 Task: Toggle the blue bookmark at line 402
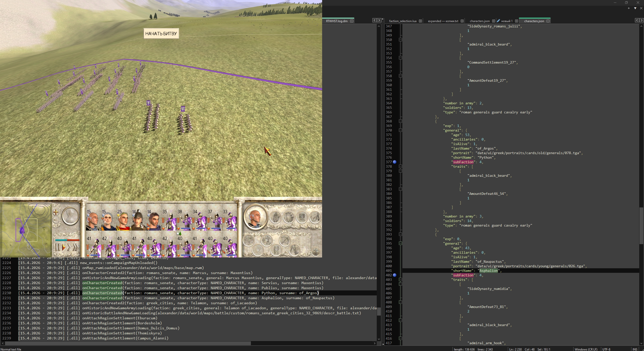395,275
